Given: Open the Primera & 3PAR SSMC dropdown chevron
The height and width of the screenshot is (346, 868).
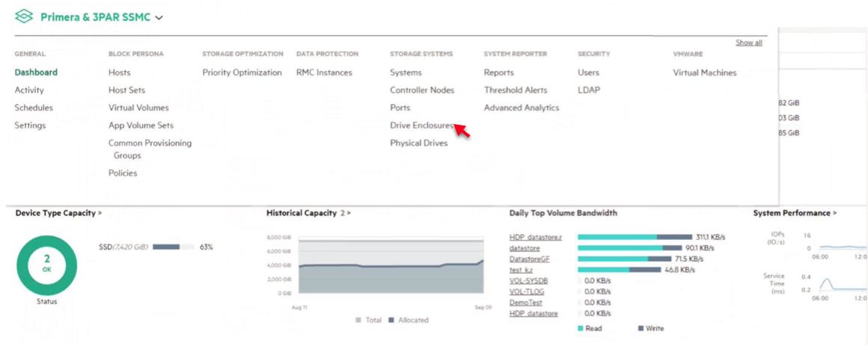Looking at the screenshot, I should (x=159, y=18).
